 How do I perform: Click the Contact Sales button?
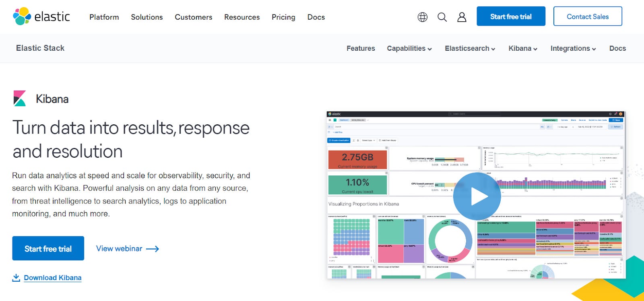(588, 16)
